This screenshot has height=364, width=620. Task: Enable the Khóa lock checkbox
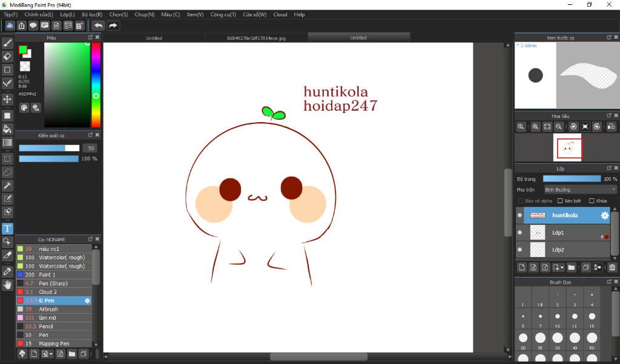(592, 201)
